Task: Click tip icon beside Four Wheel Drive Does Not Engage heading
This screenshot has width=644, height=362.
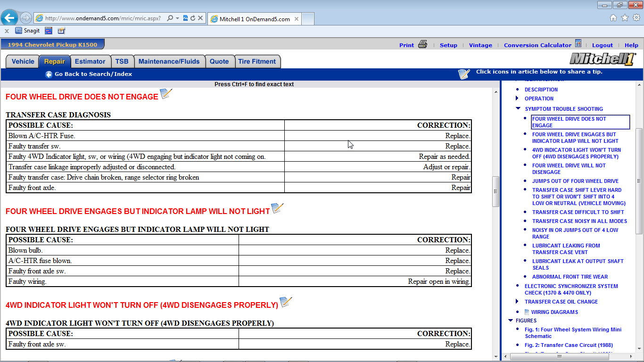Action: pyautogui.click(x=166, y=94)
